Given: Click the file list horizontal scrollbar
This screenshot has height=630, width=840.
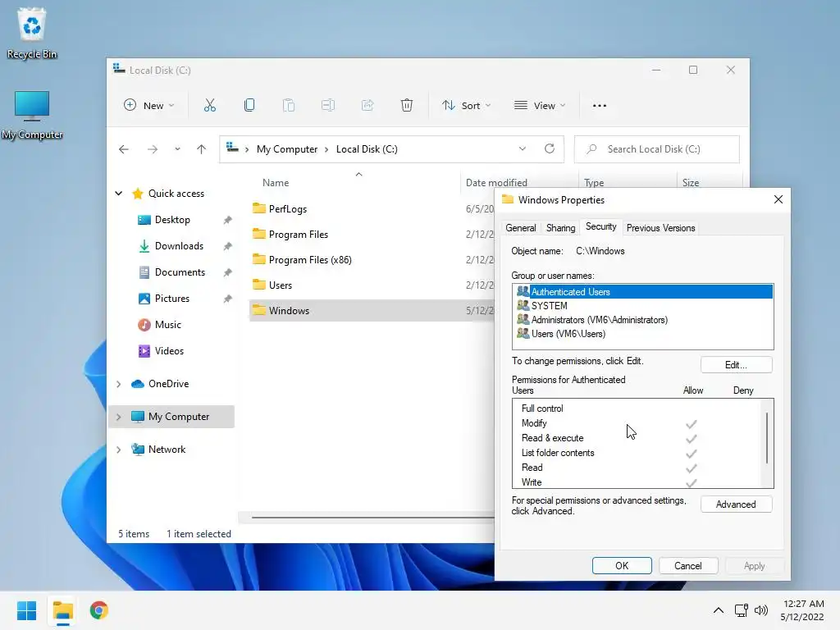Looking at the screenshot, I should (373, 518).
